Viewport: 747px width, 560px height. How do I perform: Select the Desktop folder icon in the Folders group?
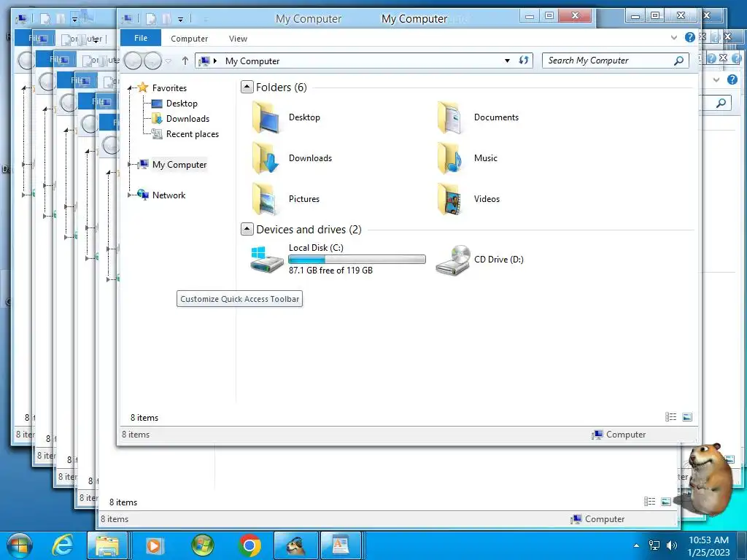pyautogui.click(x=266, y=117)
